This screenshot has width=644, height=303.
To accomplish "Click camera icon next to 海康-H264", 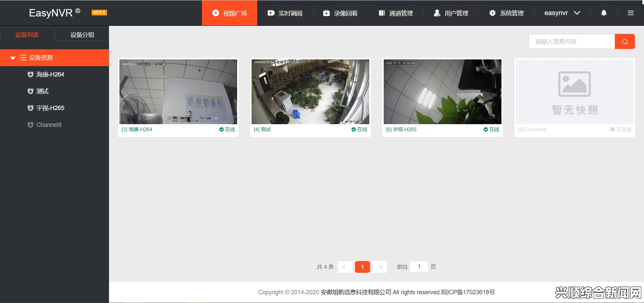I will point(31,74).
